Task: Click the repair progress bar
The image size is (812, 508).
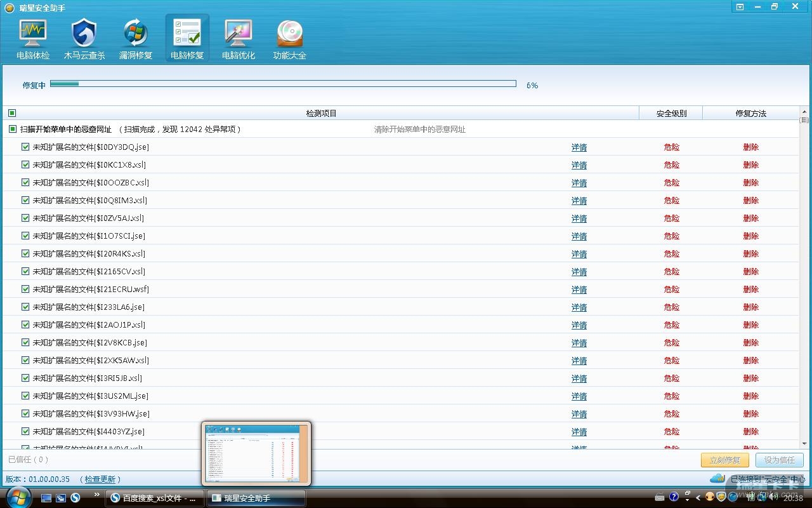Action: pos(283,84)
